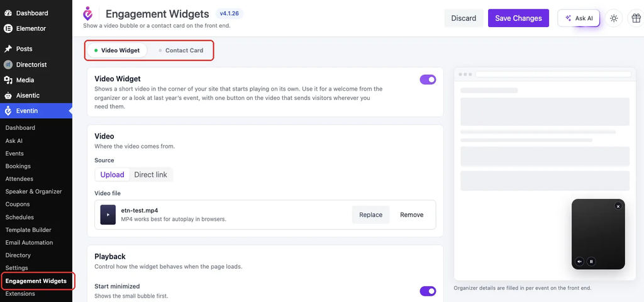Click the Media library icon
This screenshot has height=302, width=644.
coord(8,80)
